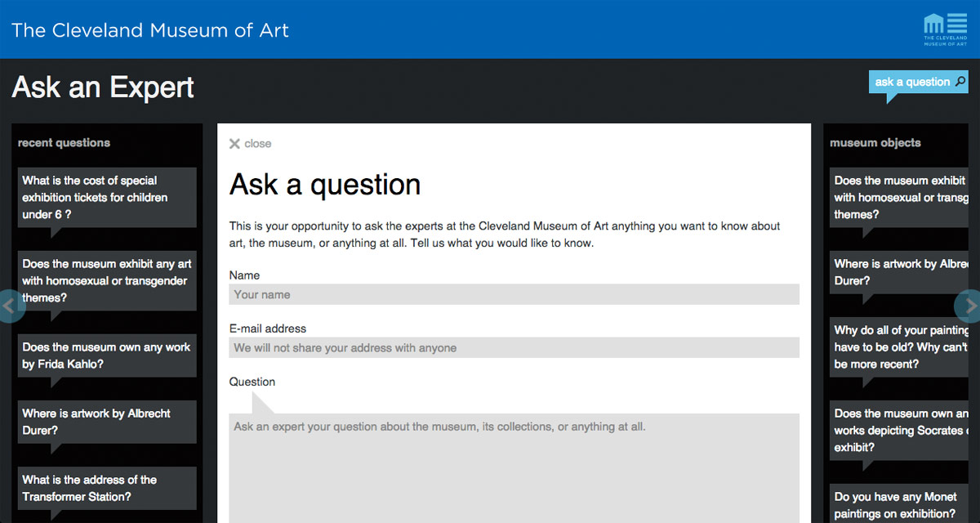Click into the Question text area
980x523 pixels.
[x=514, y=468]
